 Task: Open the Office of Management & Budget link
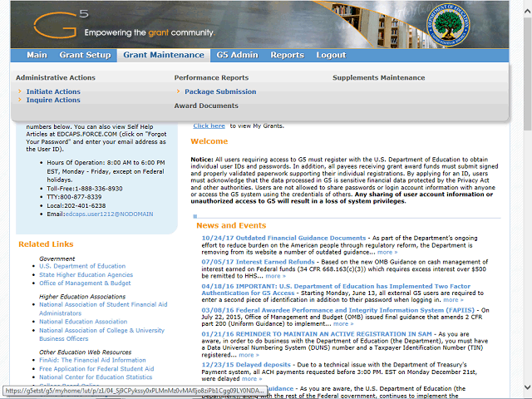pyautogui.click(x=85, y=283)
